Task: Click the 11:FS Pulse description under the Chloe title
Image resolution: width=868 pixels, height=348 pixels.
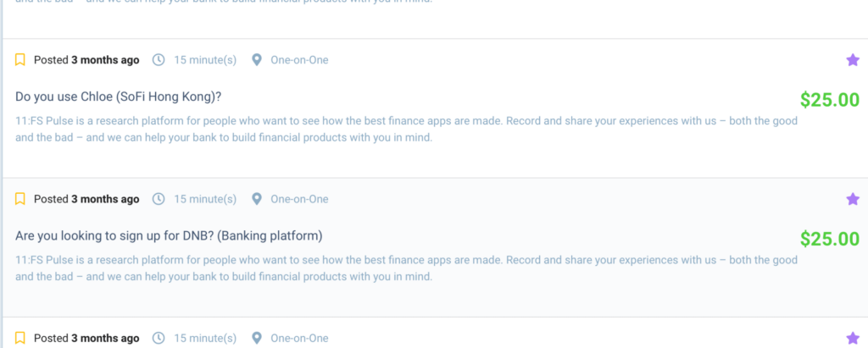Action: (406, 129)
